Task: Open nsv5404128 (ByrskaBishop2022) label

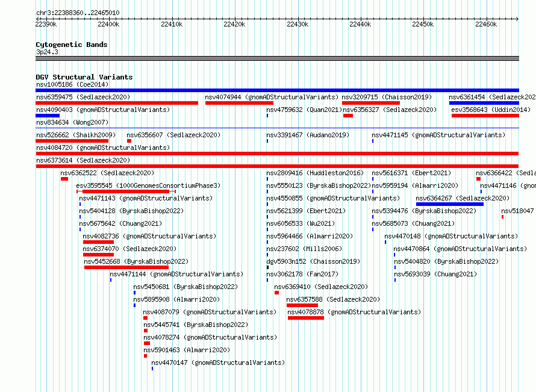Action: click(x=131, y=211)
